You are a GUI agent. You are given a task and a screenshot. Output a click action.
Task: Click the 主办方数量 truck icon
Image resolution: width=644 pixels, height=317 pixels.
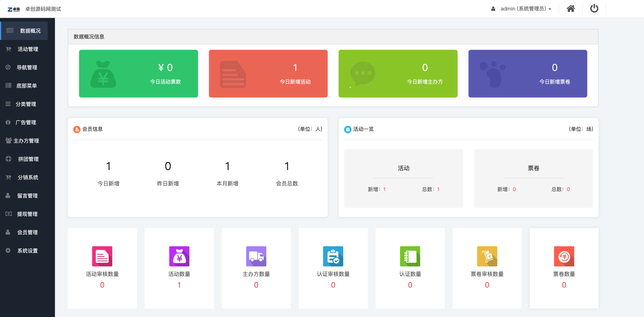pyautogui.click(x=256, y=256)
